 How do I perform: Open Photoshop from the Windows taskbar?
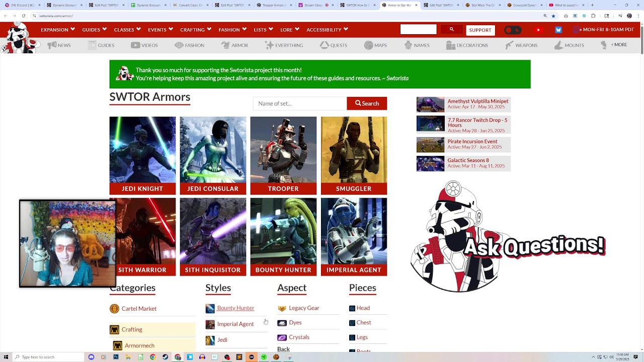116,357
